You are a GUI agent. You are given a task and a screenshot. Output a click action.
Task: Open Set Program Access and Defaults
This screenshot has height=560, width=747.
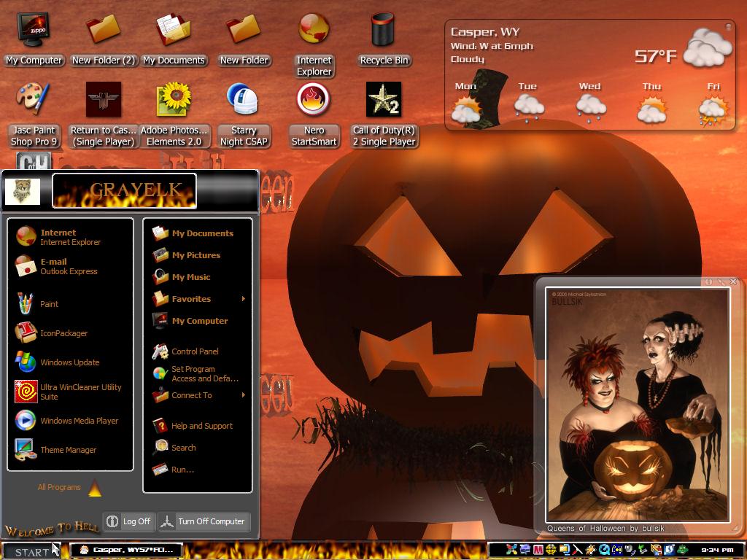pos(197,373)
